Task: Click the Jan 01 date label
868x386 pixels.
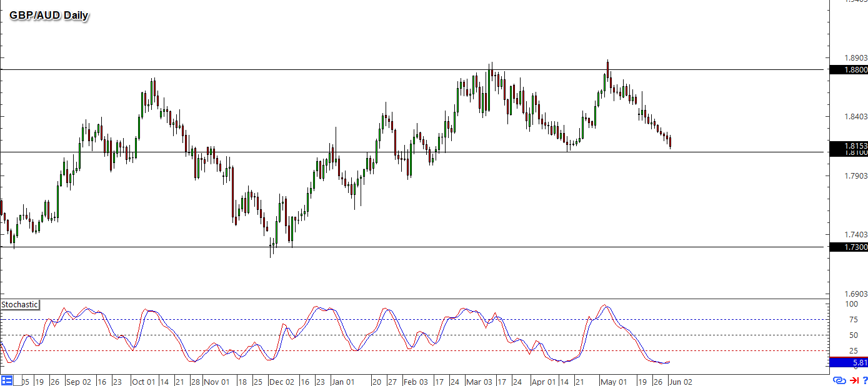Action: pos(342,381)
